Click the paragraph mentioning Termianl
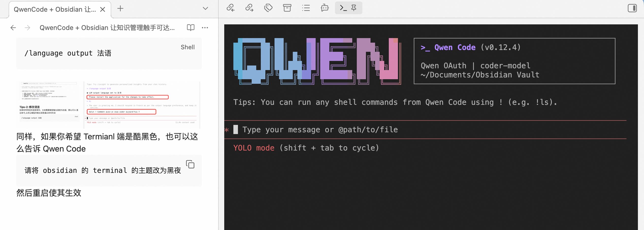Viewport: 644px width, 230px height. 107,143
